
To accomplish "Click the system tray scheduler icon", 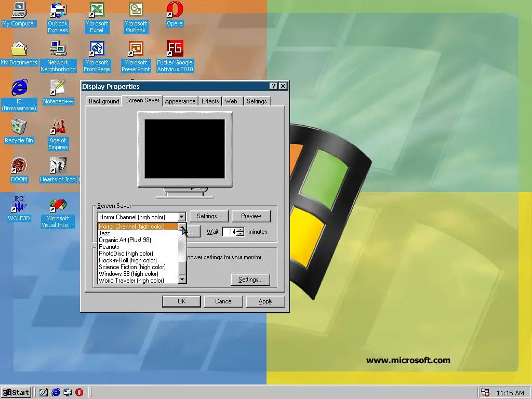I will click(x=485, y=393).
